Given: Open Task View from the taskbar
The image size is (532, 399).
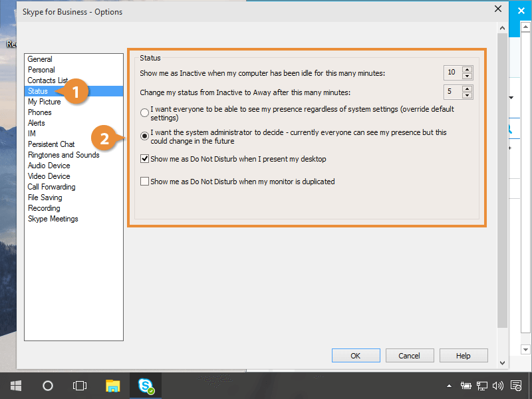Looking at the screenshot, I should (x=80, y=386).
